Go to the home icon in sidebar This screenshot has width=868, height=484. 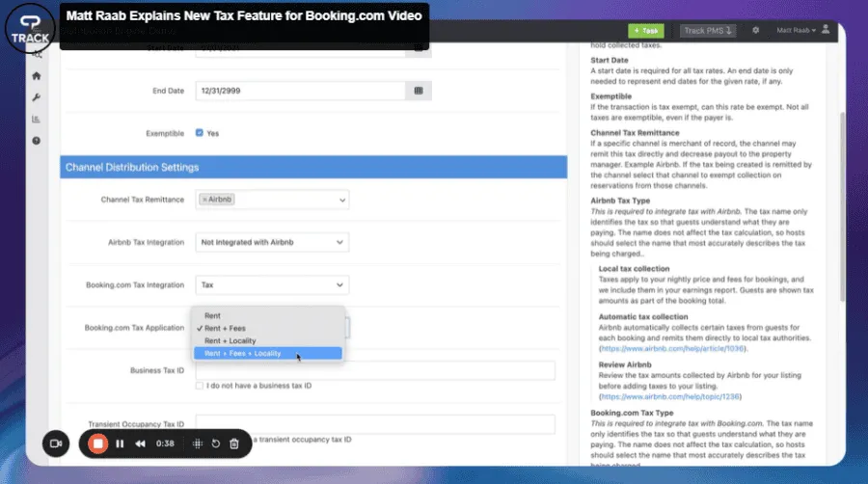37,76
